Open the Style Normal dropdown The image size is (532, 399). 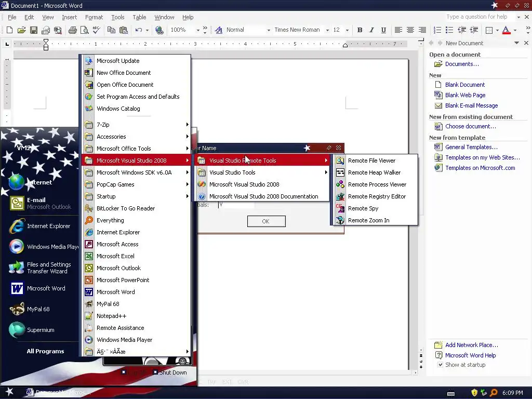[x=269, y=30]
